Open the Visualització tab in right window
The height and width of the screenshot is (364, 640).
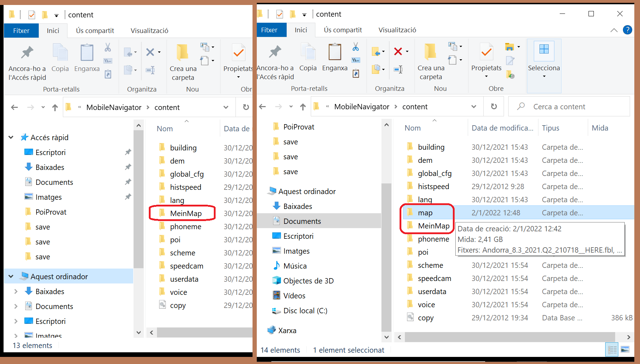[x=397, y=30]
